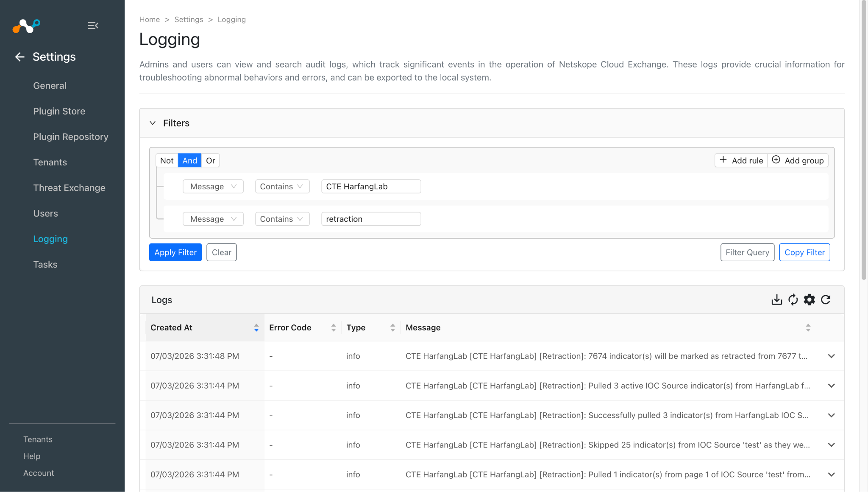The height and width of the screenshot is (492, 868).
Task: Select the Not condition toggle
Action: pos(167,160)
